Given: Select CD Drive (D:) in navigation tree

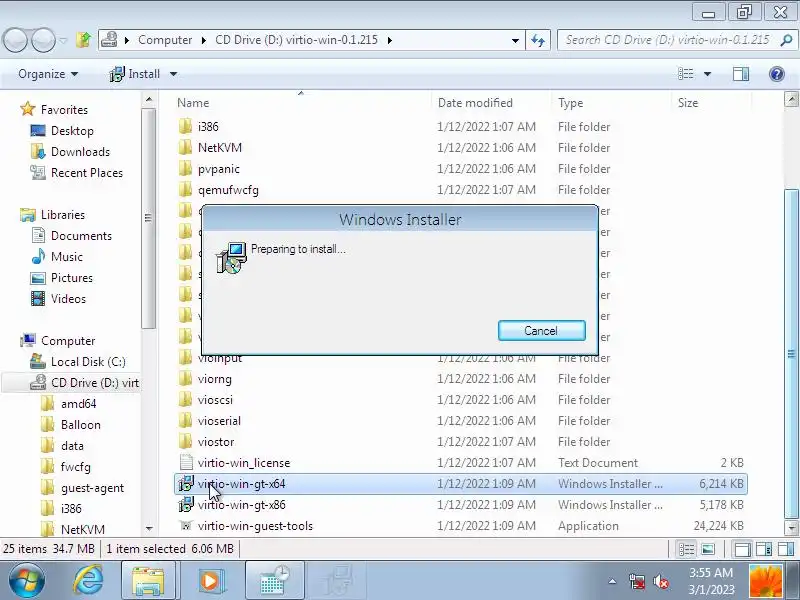Looking at the screenshot, I should click(95, 383).
